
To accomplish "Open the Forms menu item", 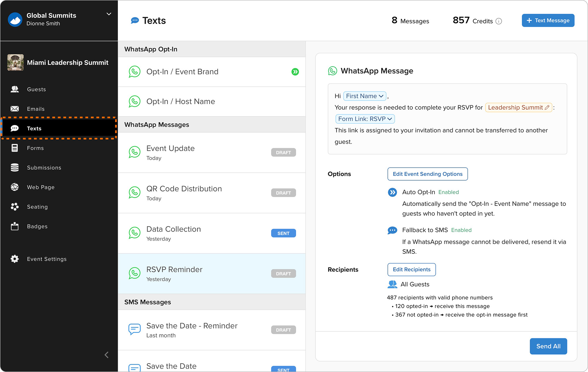I will pyautogui.click(x=59, y=148).
